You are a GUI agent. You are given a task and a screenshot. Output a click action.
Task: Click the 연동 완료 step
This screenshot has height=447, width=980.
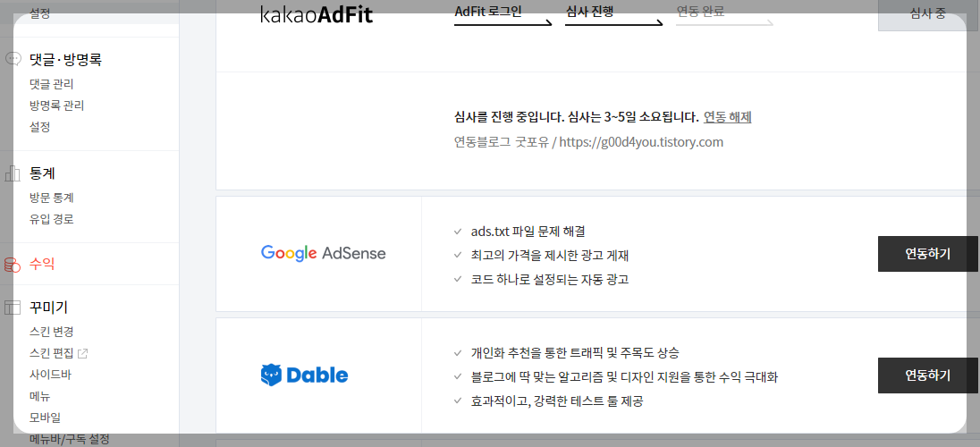pos(701,12)
